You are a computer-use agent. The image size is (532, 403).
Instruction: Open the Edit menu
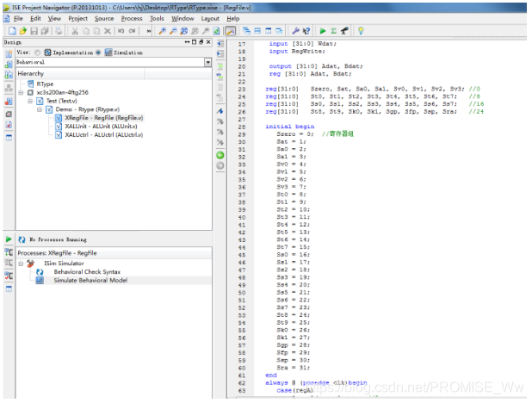tap(35, 18)
